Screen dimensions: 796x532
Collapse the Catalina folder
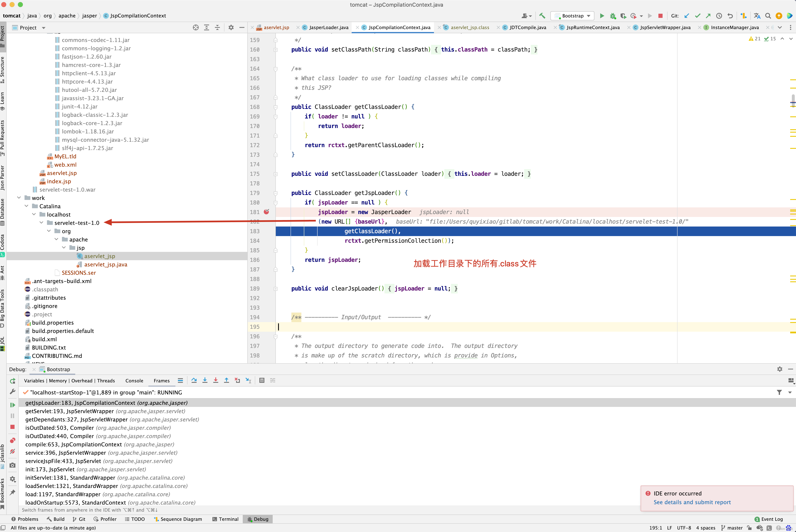click(26, 206)
